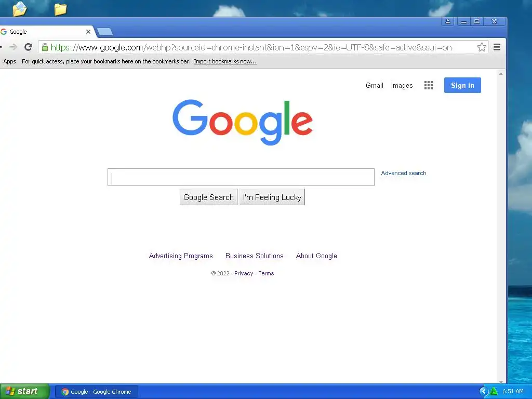532x399 pixels.
Task: Open Apps shortcut in bookmarks bar
Action: coord(9,61)
